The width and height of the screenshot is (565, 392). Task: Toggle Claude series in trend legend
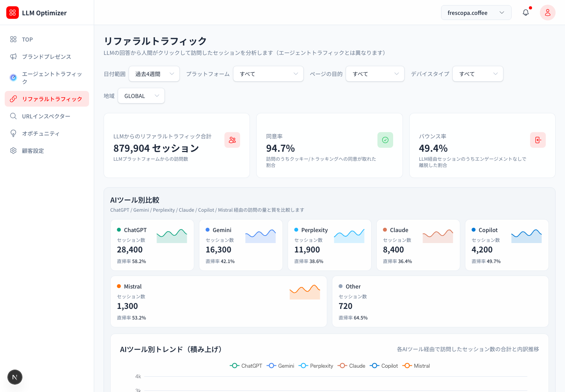coord(352,366)
